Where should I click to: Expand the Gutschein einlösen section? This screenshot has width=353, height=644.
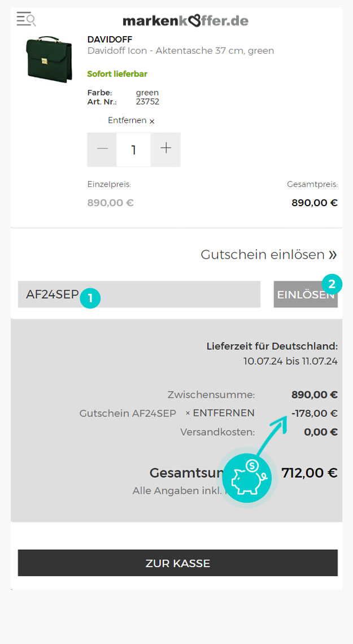point(269,255)
